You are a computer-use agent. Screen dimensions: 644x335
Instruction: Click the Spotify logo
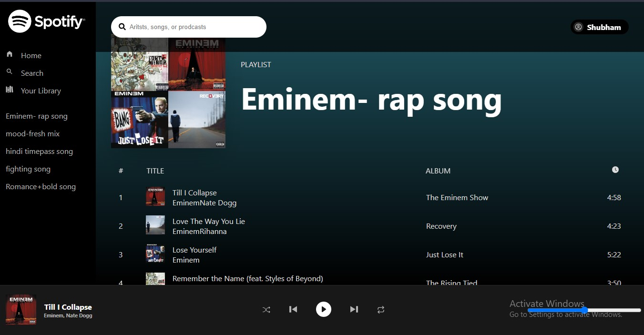click(x=46, y=21)
